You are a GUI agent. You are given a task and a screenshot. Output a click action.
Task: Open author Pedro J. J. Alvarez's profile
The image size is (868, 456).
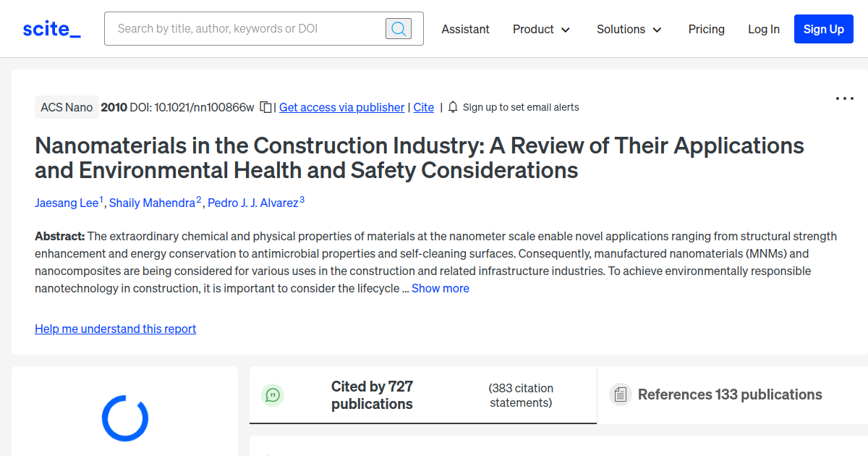tap(252, 203)
